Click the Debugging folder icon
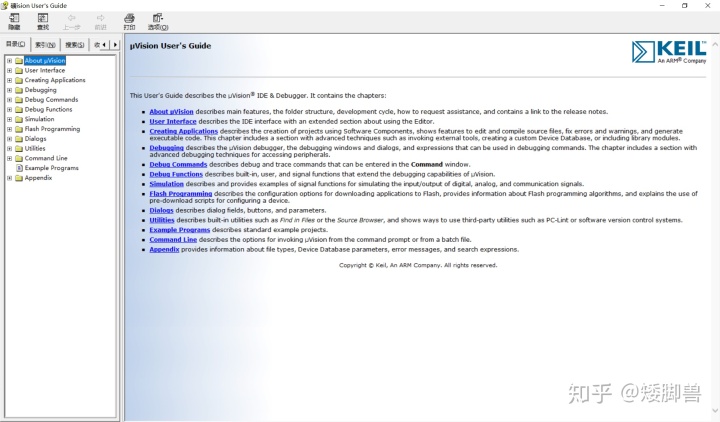This screenshot has width=720, height=422. 19,90
